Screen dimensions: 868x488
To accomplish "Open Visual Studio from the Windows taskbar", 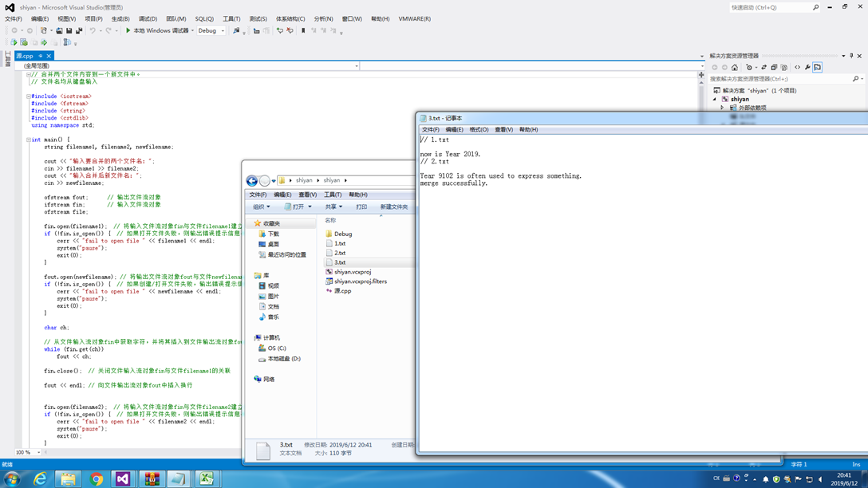I will click(123, 478).
